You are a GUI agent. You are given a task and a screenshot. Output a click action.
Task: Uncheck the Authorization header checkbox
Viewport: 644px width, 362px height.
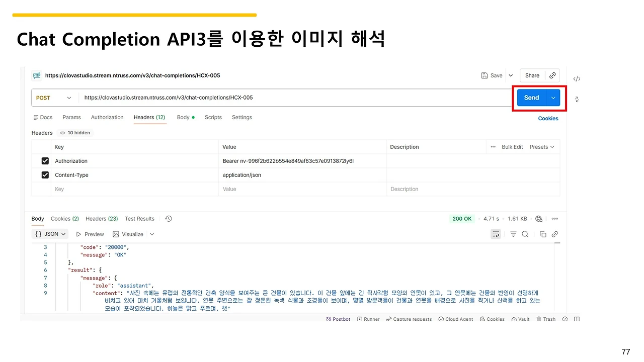click(x=45, y=161)
